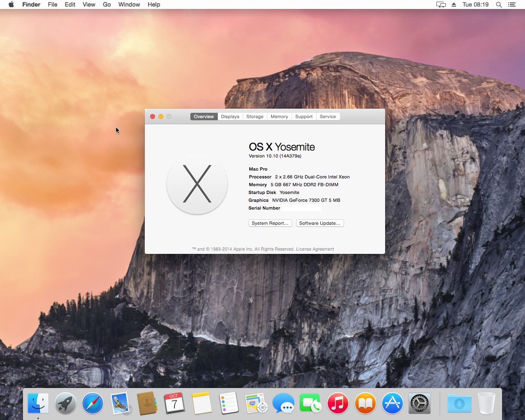Open the License Agreement link
The width and height of the screenshot is (525, 420).
click(x=315, y=249)
